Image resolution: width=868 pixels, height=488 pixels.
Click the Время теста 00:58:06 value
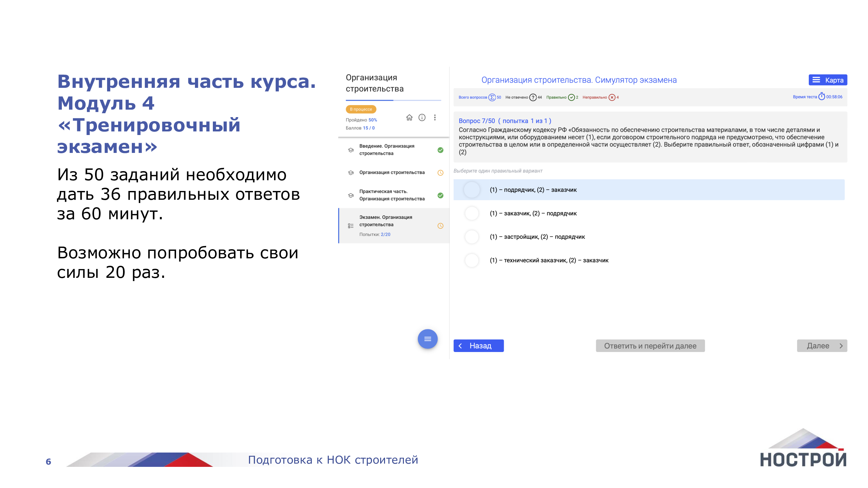tap(818, 97)
